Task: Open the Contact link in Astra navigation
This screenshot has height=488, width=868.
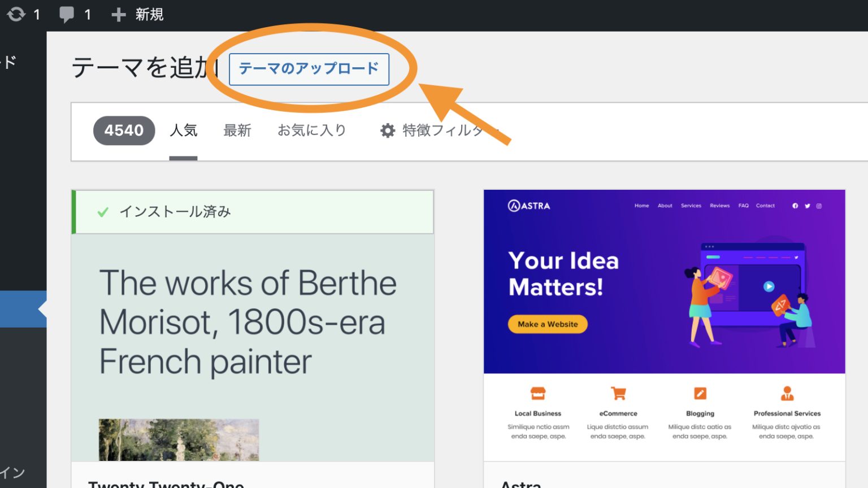Action: click(765, 206)
